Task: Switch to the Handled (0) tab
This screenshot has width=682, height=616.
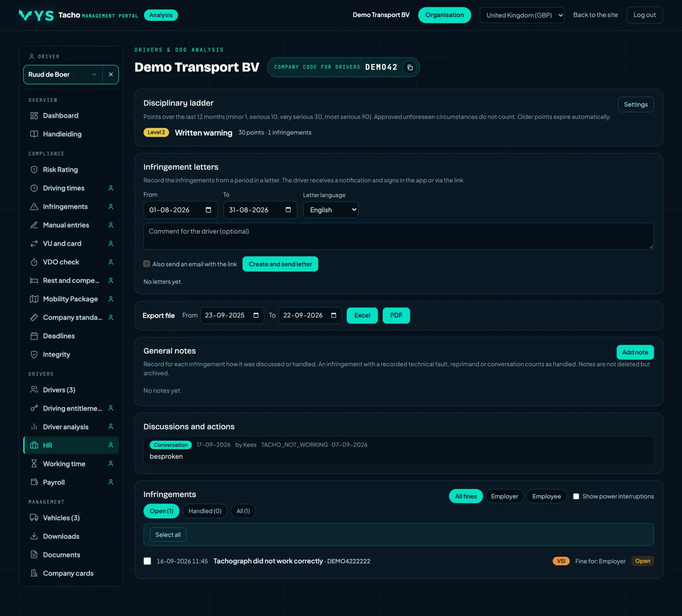Action: click(205, 511)
